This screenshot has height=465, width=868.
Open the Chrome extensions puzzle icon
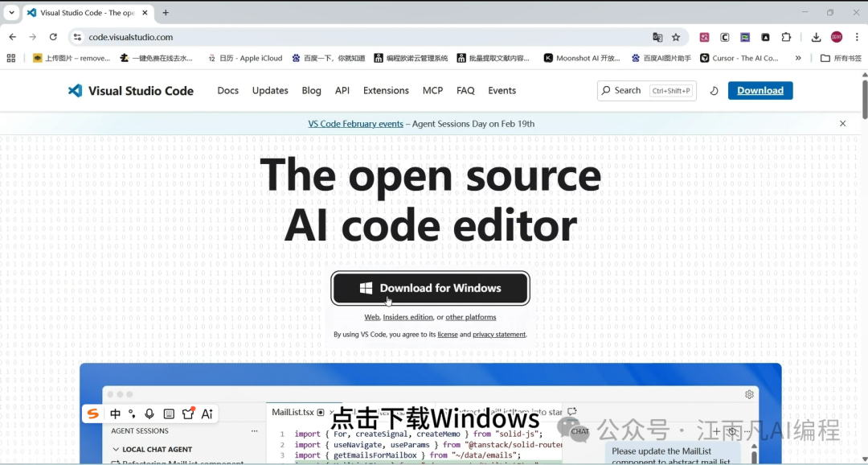coord(786,37)
